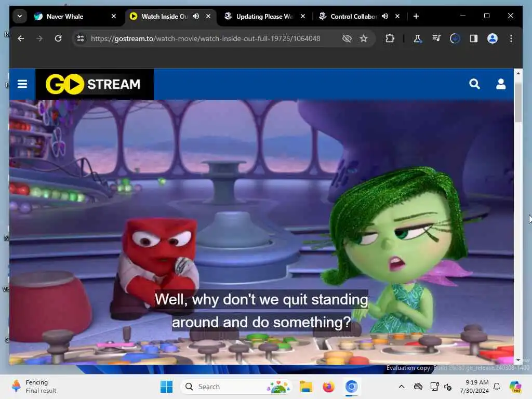
Task: Click the GoStream logo
Action: pyautogui.click(x=95, y=84)
